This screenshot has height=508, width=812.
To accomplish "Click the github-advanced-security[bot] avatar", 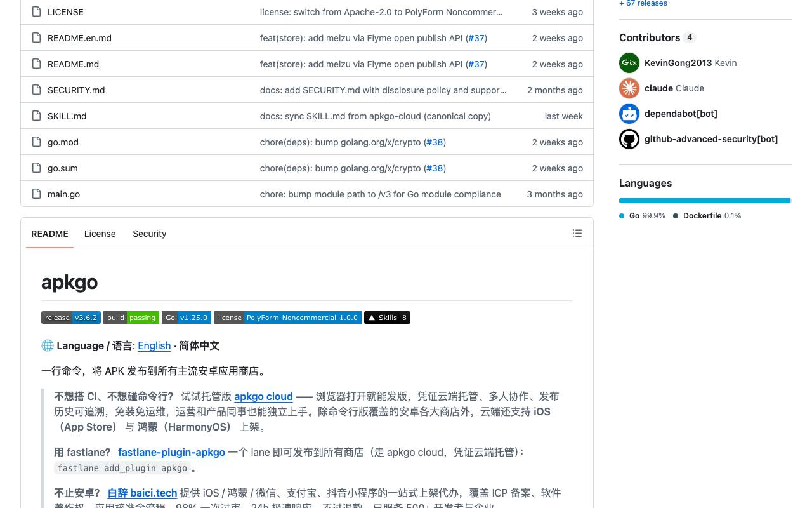I will tap(629, 139).
